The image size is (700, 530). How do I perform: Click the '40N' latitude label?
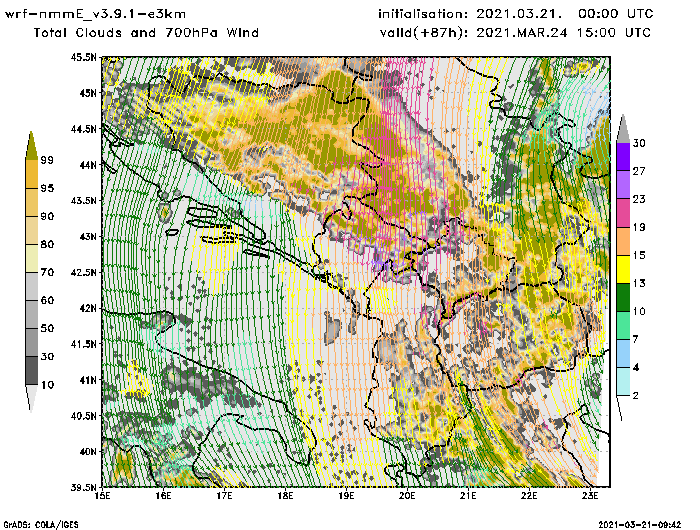coord(88,451)
